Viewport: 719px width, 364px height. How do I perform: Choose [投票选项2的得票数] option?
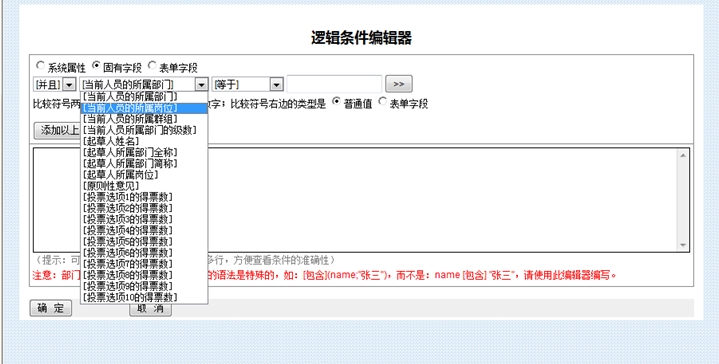tap(144, 208)
